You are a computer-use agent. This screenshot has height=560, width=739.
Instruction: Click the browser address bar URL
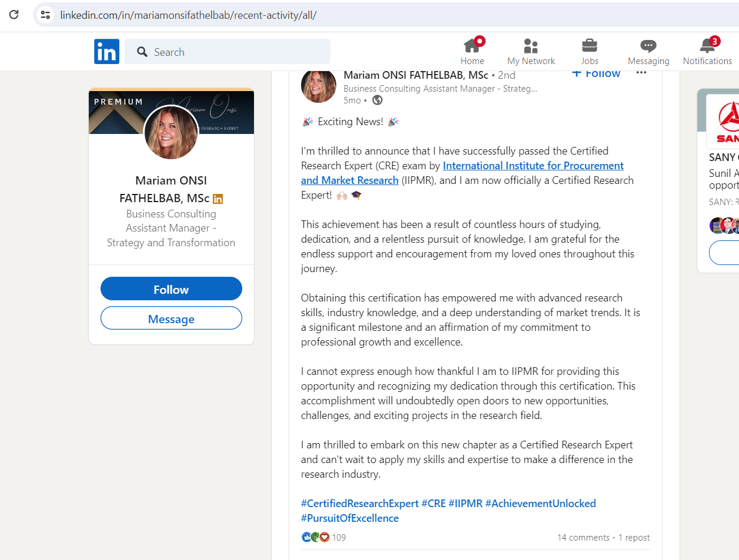[x=188, y=15]
